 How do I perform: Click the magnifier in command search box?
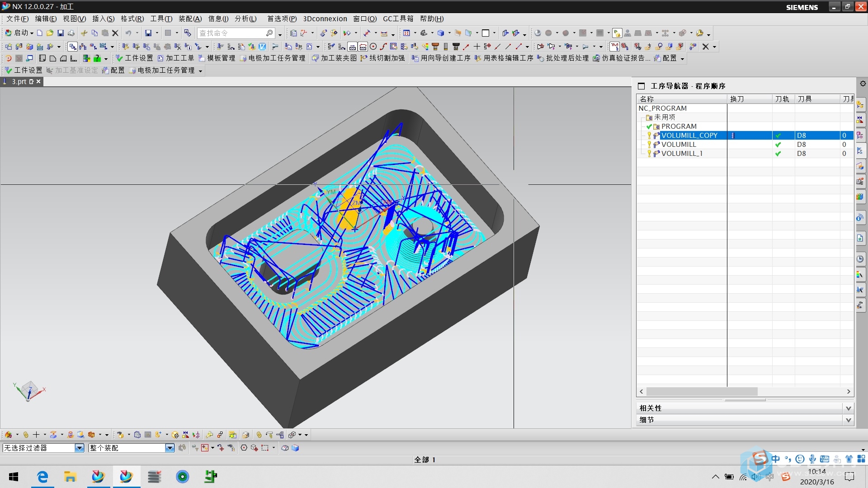point(269,33)
